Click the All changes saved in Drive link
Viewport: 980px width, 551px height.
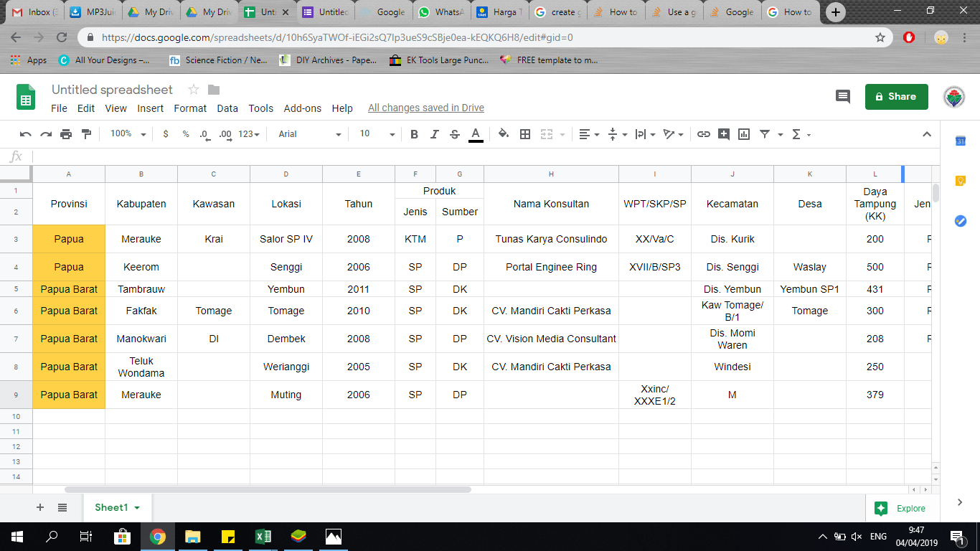(426, 108)
